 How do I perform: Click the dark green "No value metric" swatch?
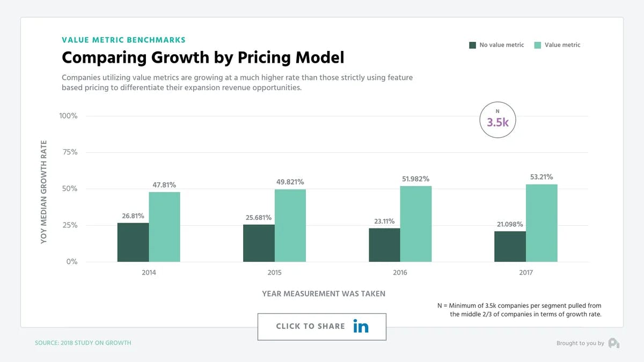click(473, 45)
